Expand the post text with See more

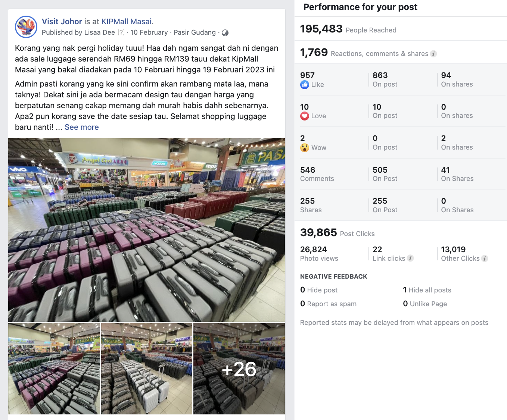click(x=82, y=127)
